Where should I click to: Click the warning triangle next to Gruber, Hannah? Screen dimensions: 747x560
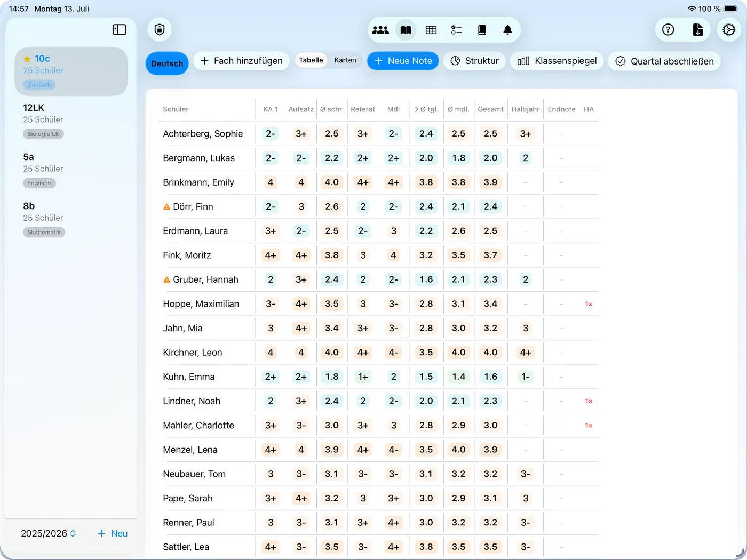pyautogui.click(x=166, y=279)
